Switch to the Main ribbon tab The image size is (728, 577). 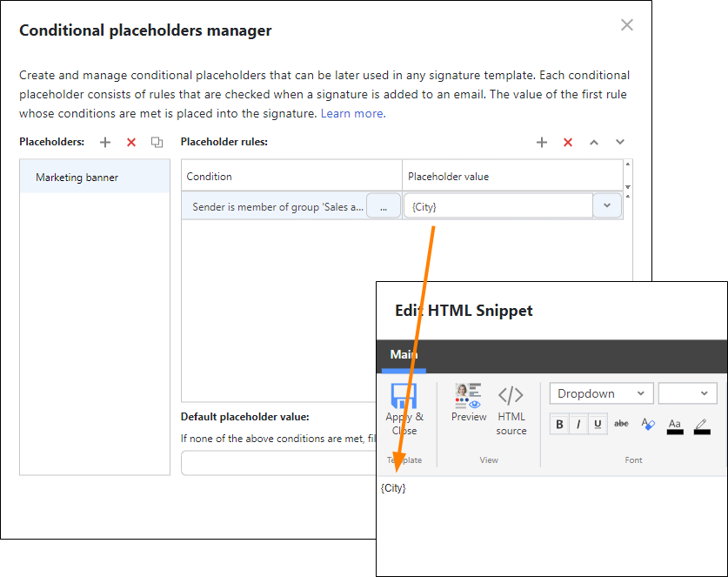[404, 354]
